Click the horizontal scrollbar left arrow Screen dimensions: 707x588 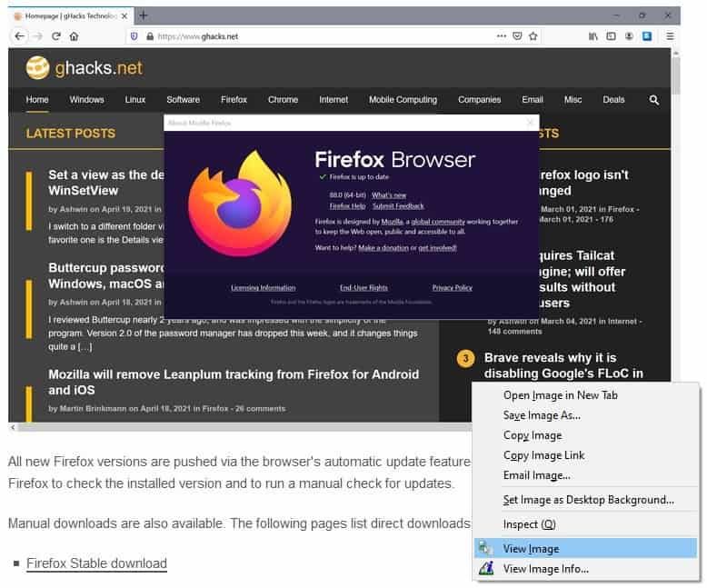pos(13,426)
